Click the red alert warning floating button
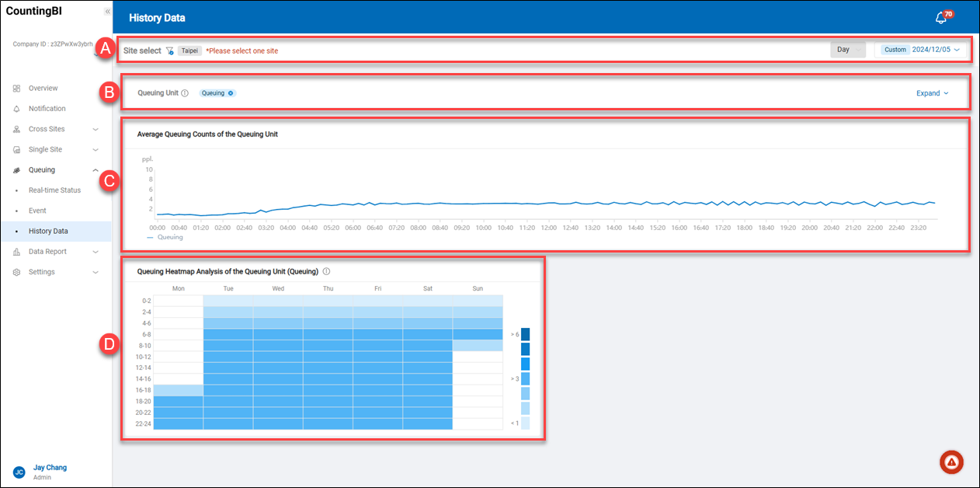The width and height of the screenshot is (980, 488). (x=950, y=462)
